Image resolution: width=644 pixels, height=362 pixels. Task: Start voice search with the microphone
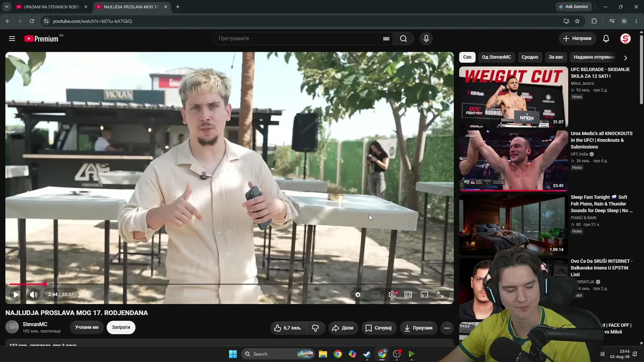pyautogui.click(x=426, y=39)
